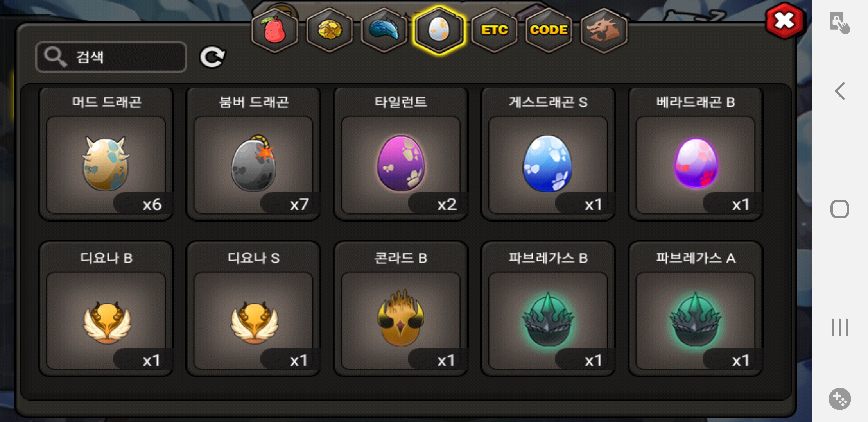
Task: Click the refresh arrow next to search
Action: pos(212,57)
